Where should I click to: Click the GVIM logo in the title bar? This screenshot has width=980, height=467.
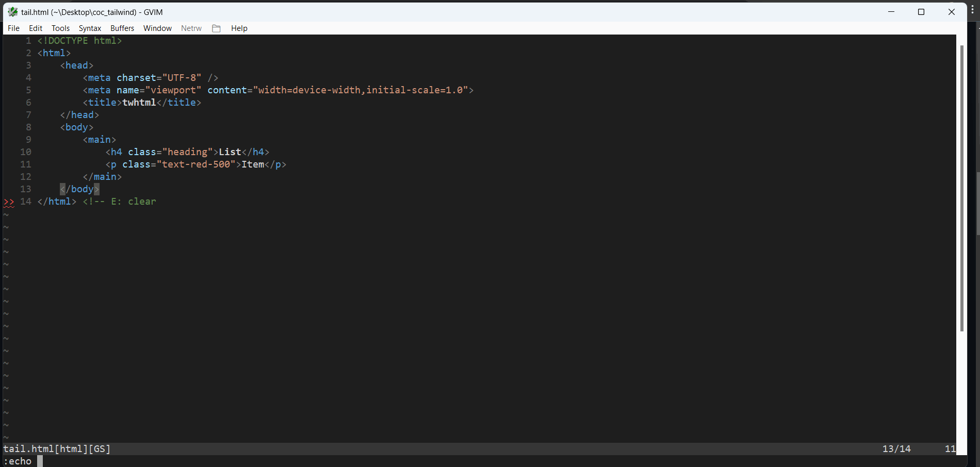click(12, 11)
